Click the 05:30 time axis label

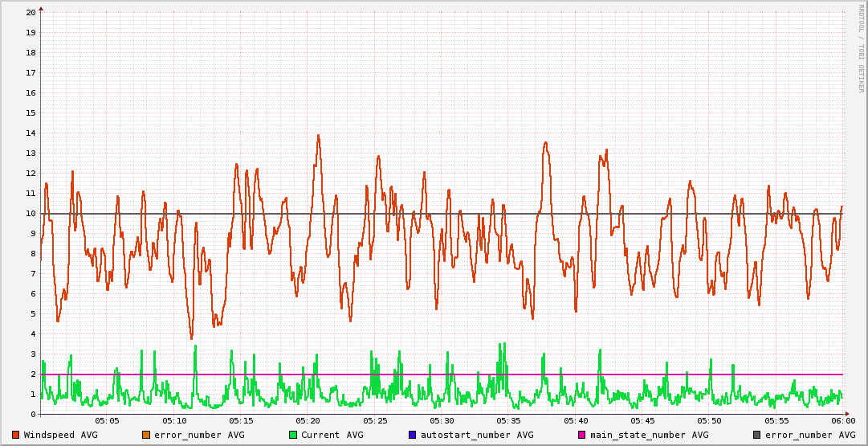[442, 421]
